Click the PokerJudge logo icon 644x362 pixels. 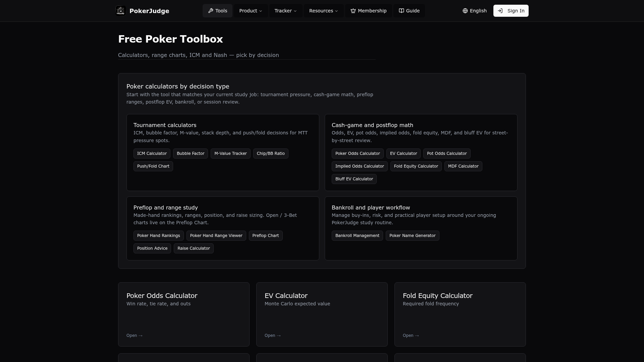click(x=120, y=11)
